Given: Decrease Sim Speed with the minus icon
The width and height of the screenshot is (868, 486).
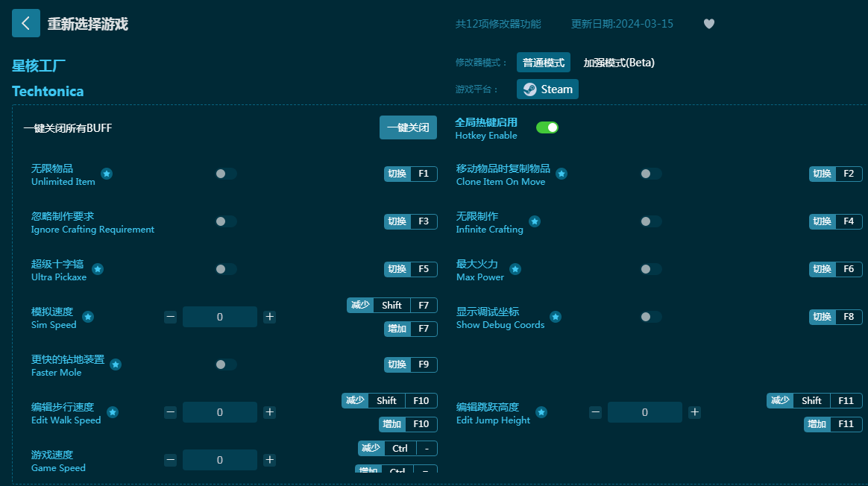Looking at the screenshot, I should point(171,318).
